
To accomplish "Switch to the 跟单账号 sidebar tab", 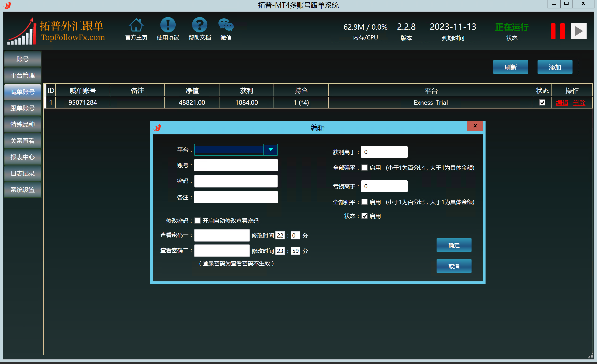I will [23, 108].
